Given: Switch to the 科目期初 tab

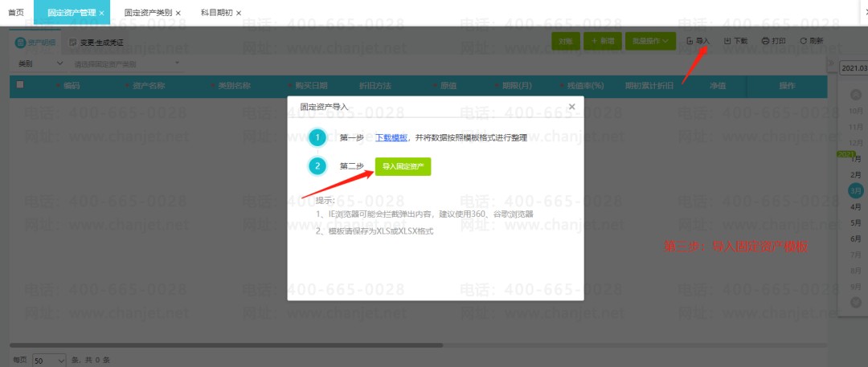Looking at the screenshot, I should coord(216,13).
